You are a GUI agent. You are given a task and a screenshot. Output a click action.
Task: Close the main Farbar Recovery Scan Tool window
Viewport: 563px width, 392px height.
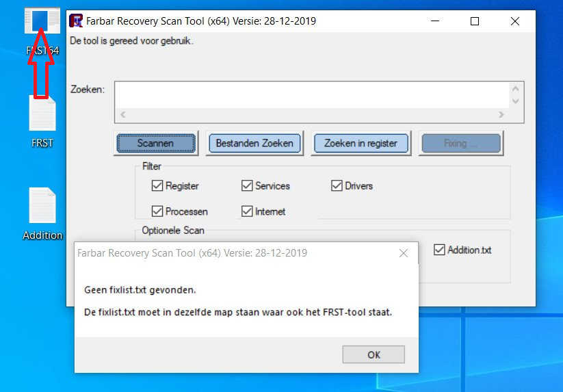coord(515,21)
